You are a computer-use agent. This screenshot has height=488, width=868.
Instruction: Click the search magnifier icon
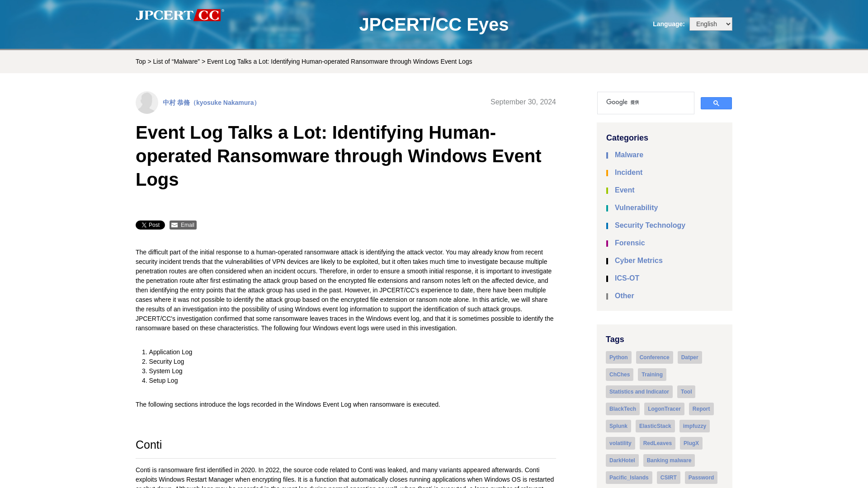pos(716,103)
